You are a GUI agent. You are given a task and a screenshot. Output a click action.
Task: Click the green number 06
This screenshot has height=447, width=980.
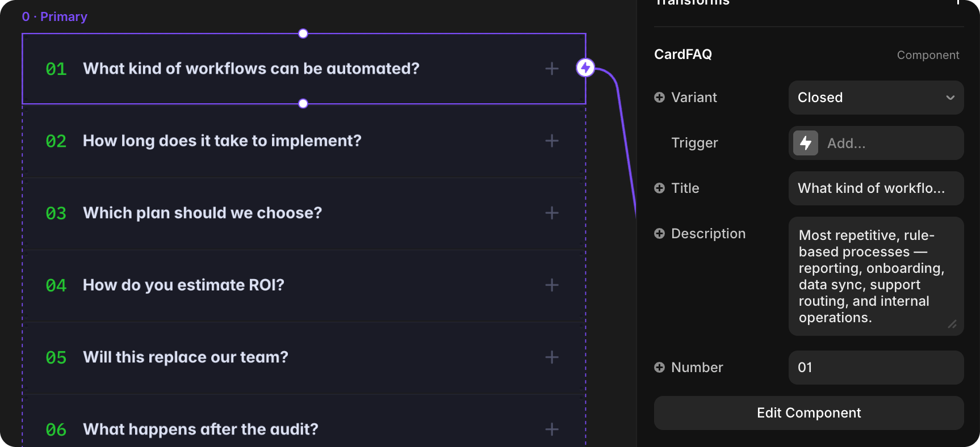(56, 430)
